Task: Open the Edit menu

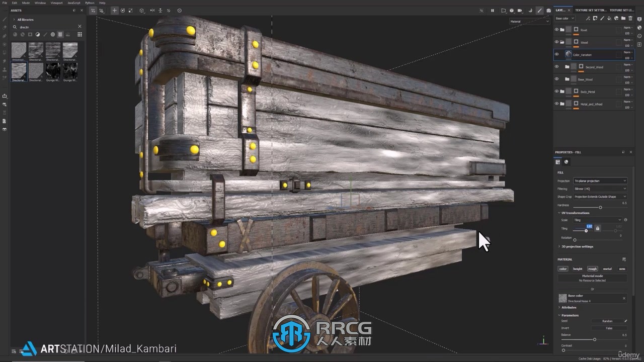Action: pos(14,3)
